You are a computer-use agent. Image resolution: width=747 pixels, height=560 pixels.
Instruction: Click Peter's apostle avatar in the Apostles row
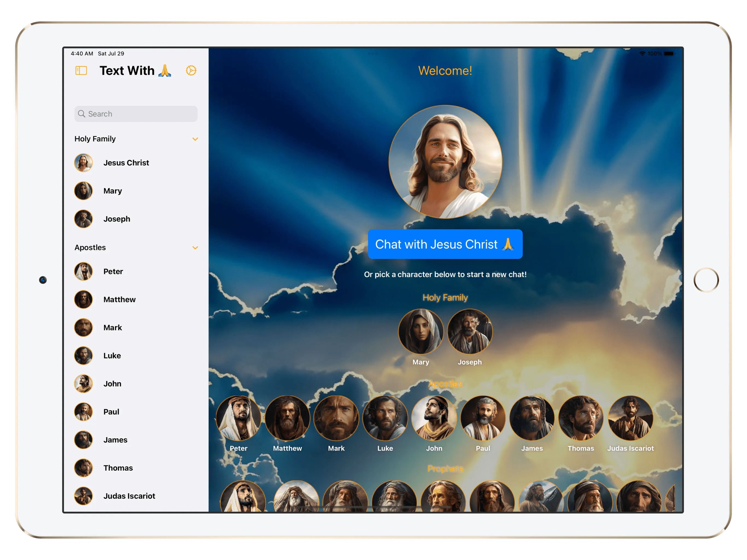pyautogui.click(x=238, y=418)
